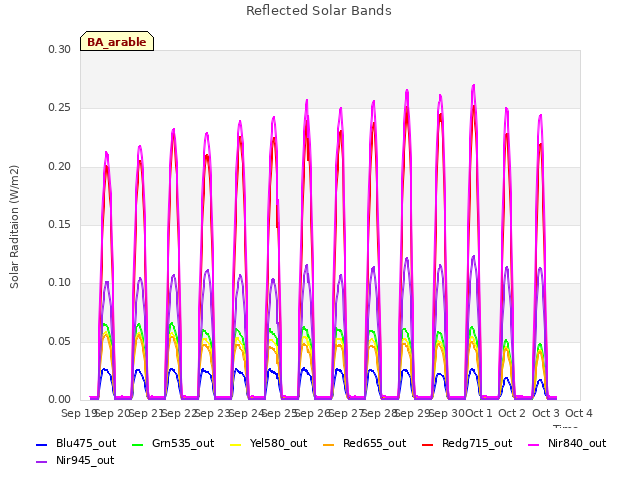This screenshot has width=640, height=480.
Task: Click the Oct 4 x-axis date label
Action: (x=579, y=413)
